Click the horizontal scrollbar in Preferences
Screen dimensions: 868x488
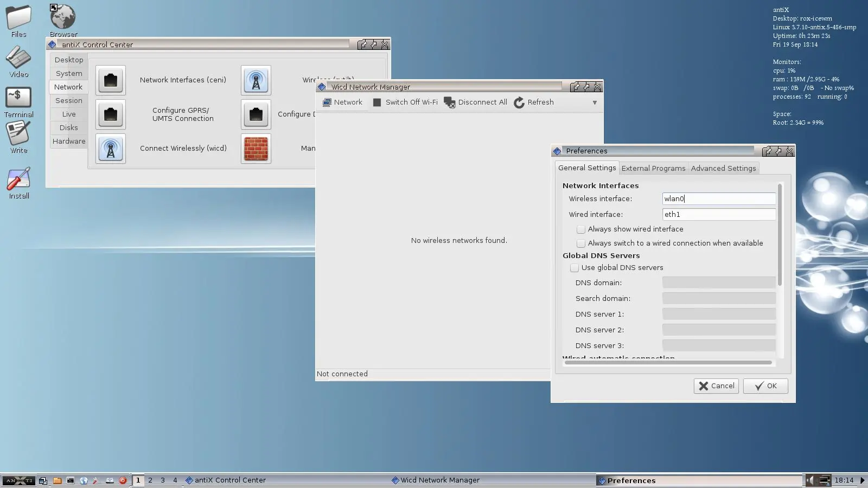(668, 363)
